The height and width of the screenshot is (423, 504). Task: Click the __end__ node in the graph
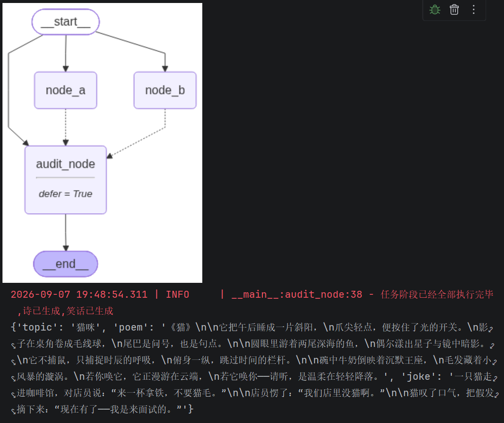(66, 264)
